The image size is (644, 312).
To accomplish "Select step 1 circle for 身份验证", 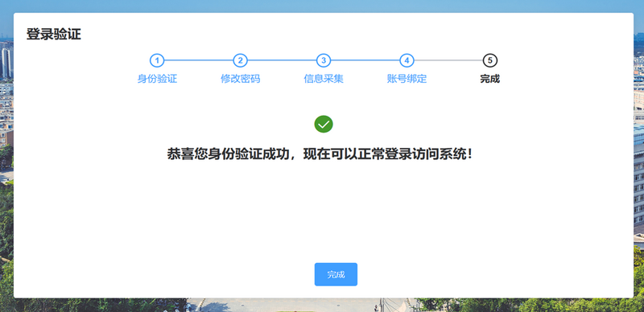I will tap(157, 61).
